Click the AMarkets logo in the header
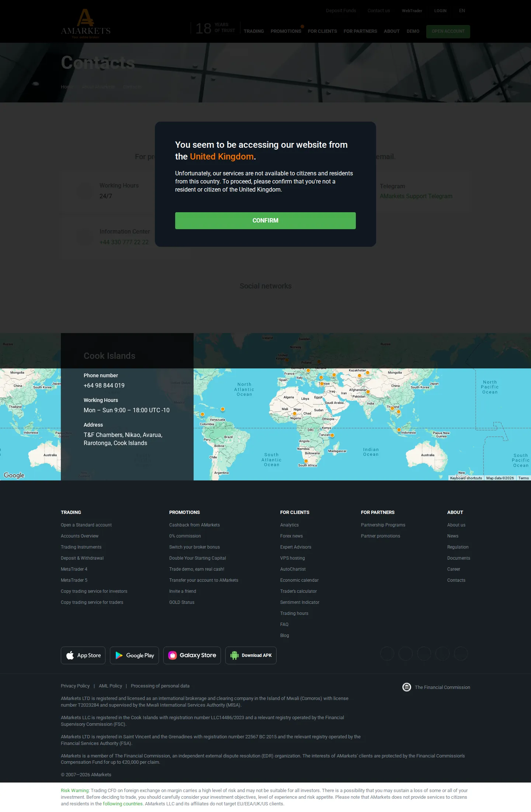 [86, 24]
